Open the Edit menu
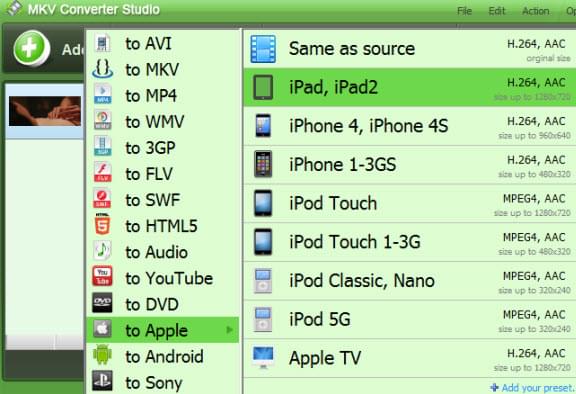 (x=497, y=11)
